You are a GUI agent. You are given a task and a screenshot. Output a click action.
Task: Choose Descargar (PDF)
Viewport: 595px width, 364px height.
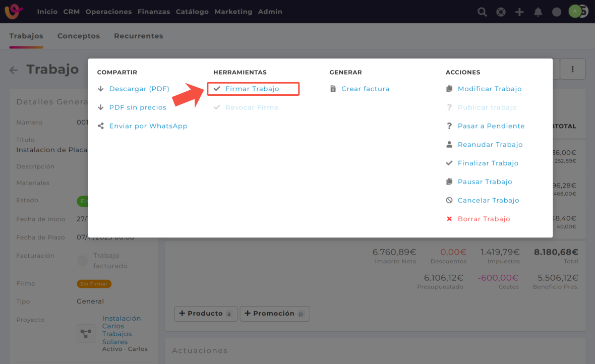click(139, 89)
